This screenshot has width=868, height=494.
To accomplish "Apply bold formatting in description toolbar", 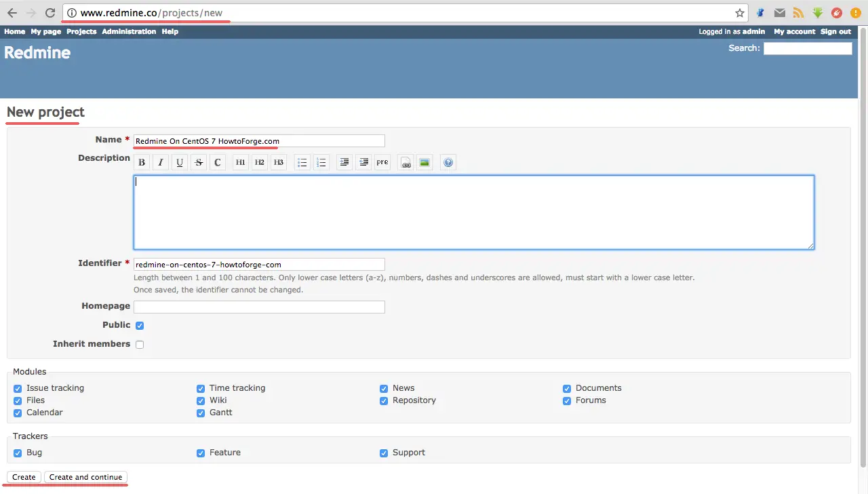I will click(142, 162).
